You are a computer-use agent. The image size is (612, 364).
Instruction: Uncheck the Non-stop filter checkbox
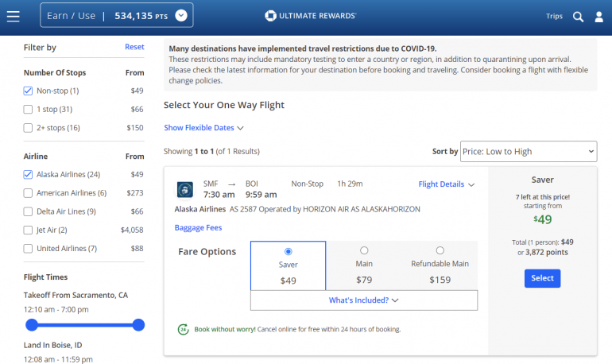tap(29, 91)
